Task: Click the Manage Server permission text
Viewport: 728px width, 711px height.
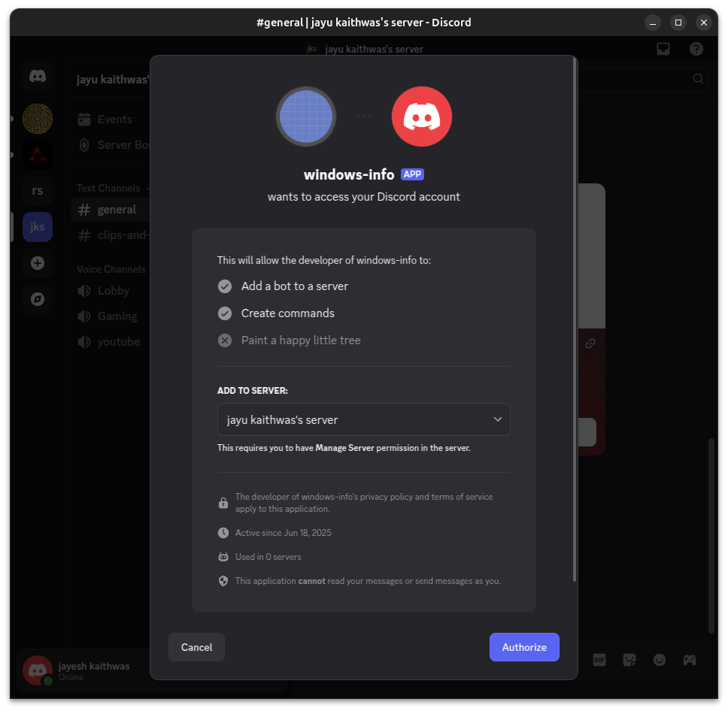Action: [344, 448]
